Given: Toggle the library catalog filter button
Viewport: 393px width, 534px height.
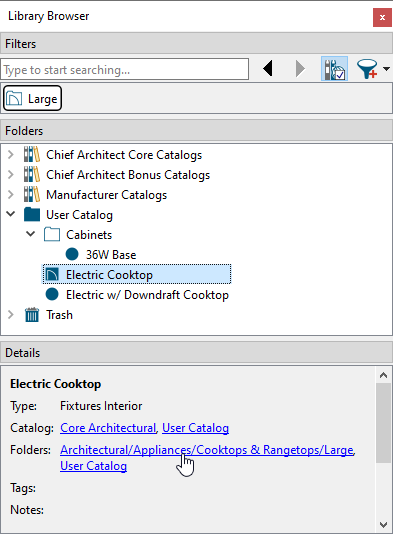Looking at the screenshot, I should click(x=334, y=69).
